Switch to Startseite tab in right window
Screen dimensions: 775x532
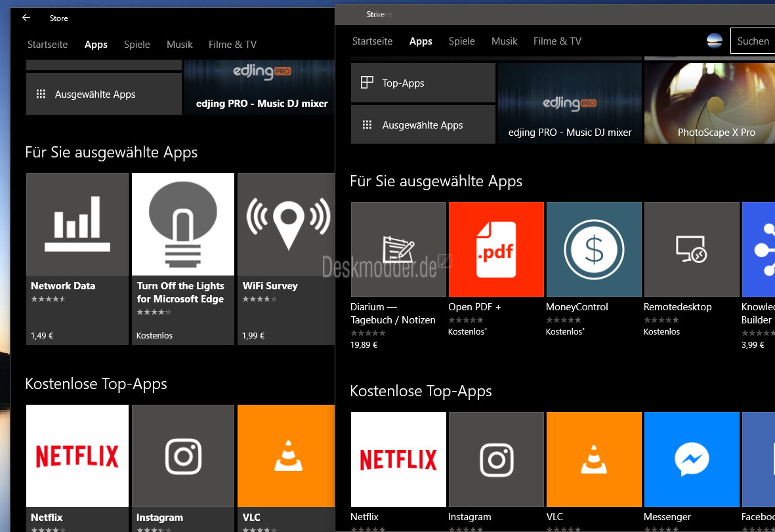click(372, 41)
